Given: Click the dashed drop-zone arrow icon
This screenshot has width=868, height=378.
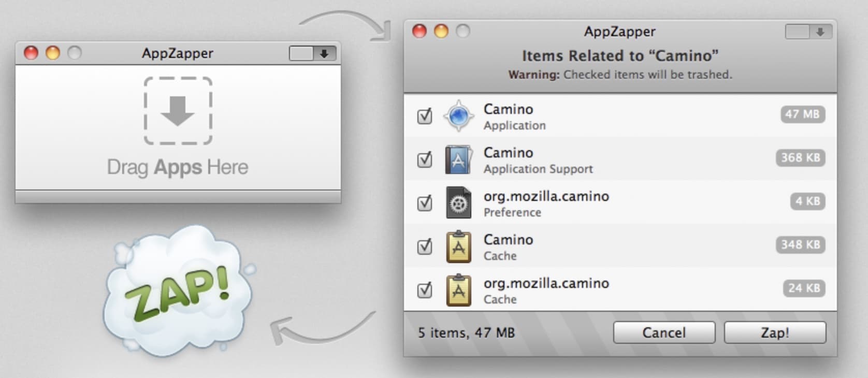Looking at the screenshot, I should [x=178, y=111].
